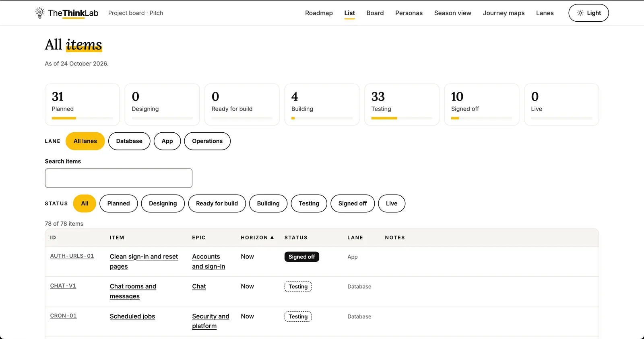Viewport: 644px width, 339px height.
Task: Click the Signed off summary card
Action: pos(482,105)
